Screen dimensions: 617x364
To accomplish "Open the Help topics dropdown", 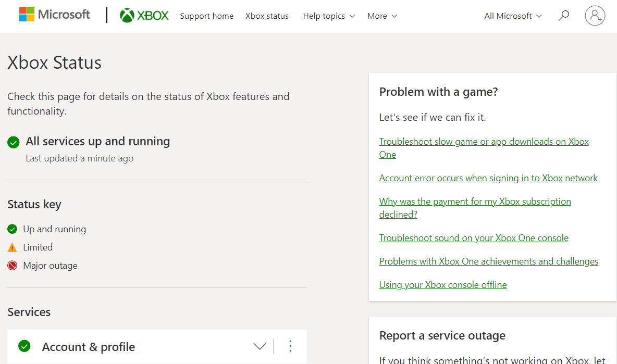I will tap(329, 16).
